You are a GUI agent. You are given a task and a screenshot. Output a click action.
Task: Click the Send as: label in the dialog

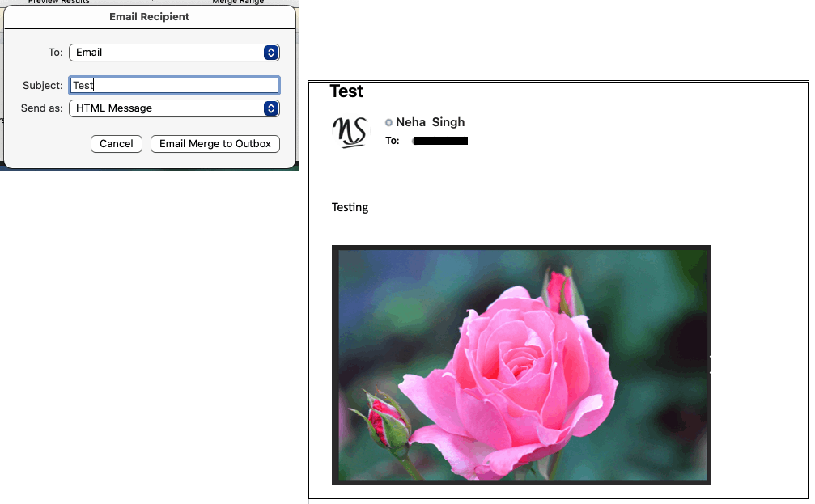[x=41, y=108]
